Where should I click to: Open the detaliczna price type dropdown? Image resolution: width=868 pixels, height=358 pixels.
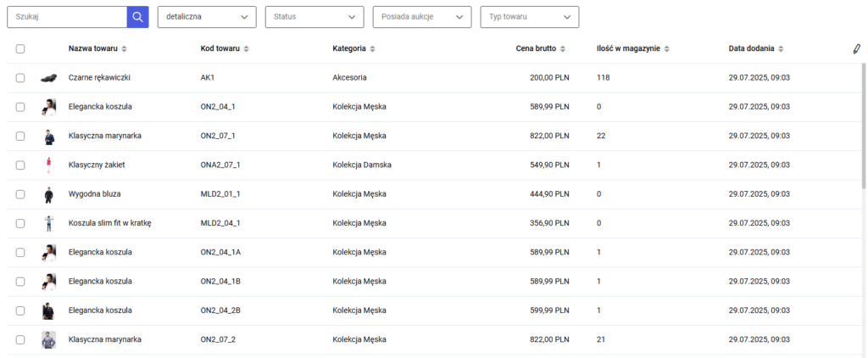(x=207, y=17)
